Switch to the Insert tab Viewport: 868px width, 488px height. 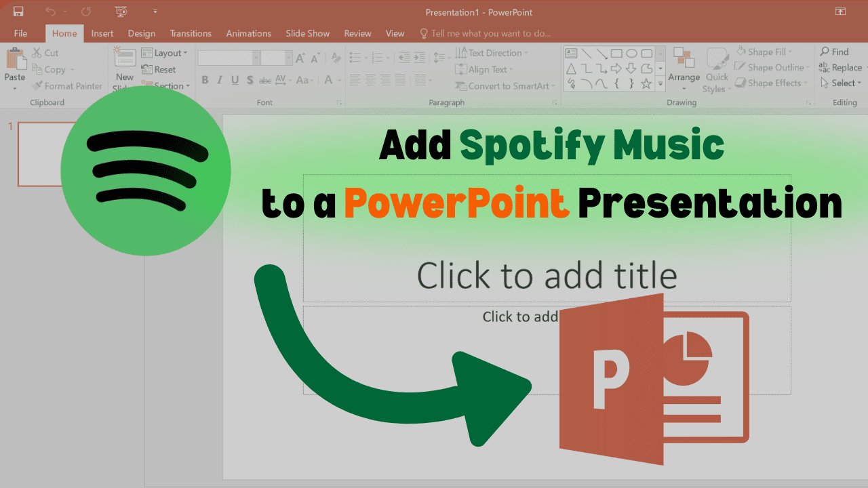point(102,33)
